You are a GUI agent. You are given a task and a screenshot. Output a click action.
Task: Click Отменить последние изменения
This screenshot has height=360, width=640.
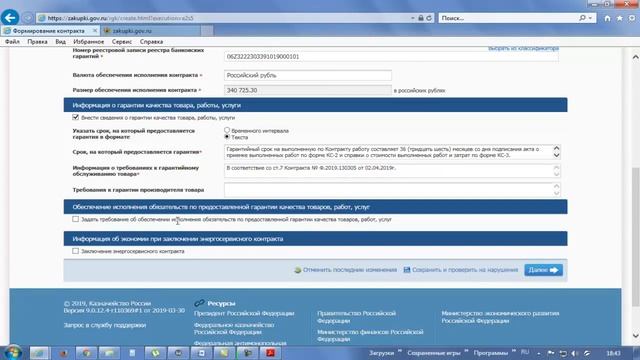point(350,270)
